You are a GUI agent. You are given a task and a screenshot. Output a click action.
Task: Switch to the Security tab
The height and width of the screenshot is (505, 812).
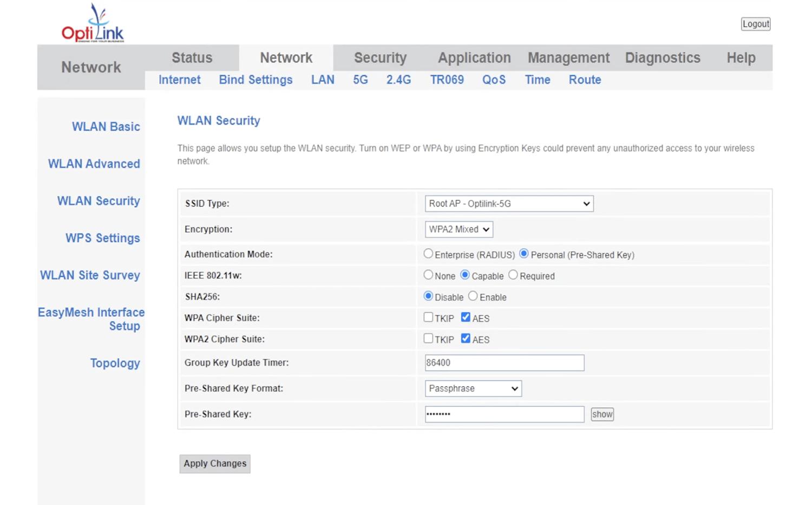(380, 58)
